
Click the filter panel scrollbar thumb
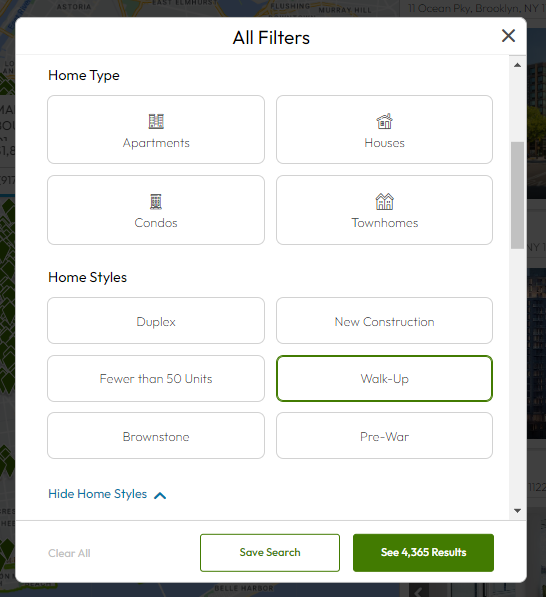pos(517,195)
